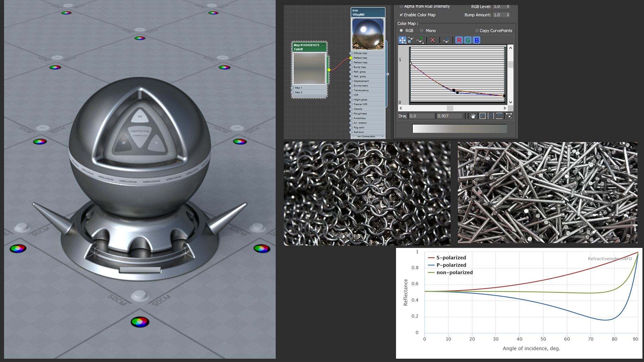Click the IOR input socket
This screenshot has width=644, height=362.
coord(351,95)
